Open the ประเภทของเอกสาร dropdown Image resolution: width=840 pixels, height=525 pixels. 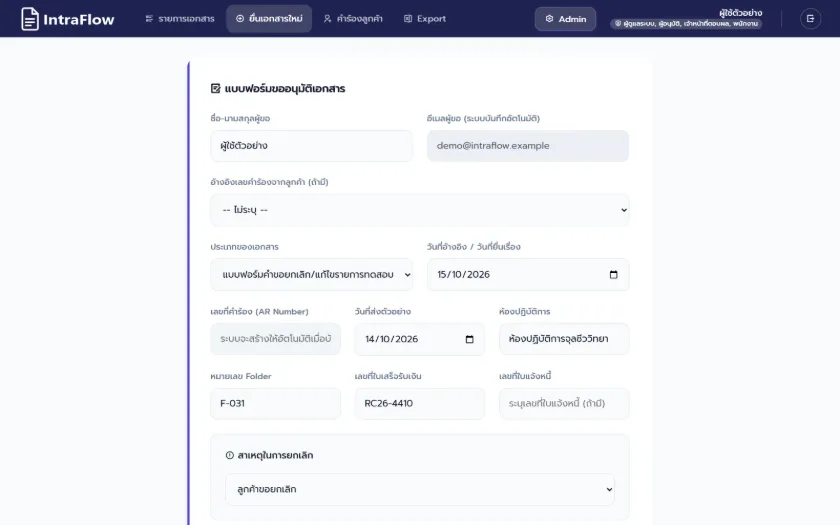311,274
